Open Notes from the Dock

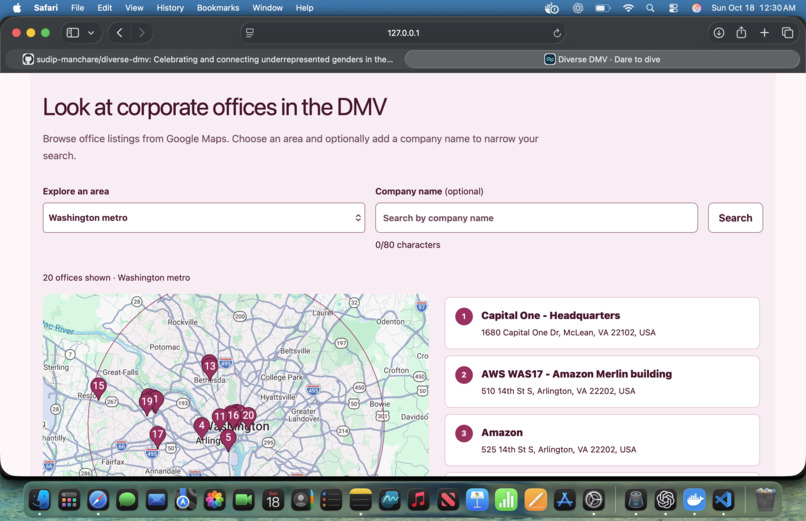click(x=360, y=499)
